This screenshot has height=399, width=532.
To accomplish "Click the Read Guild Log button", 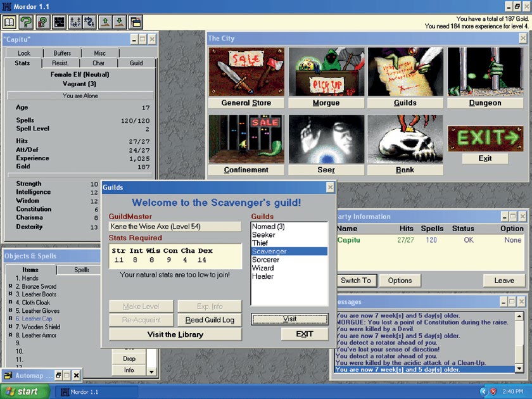I will (x=210, y=320).
